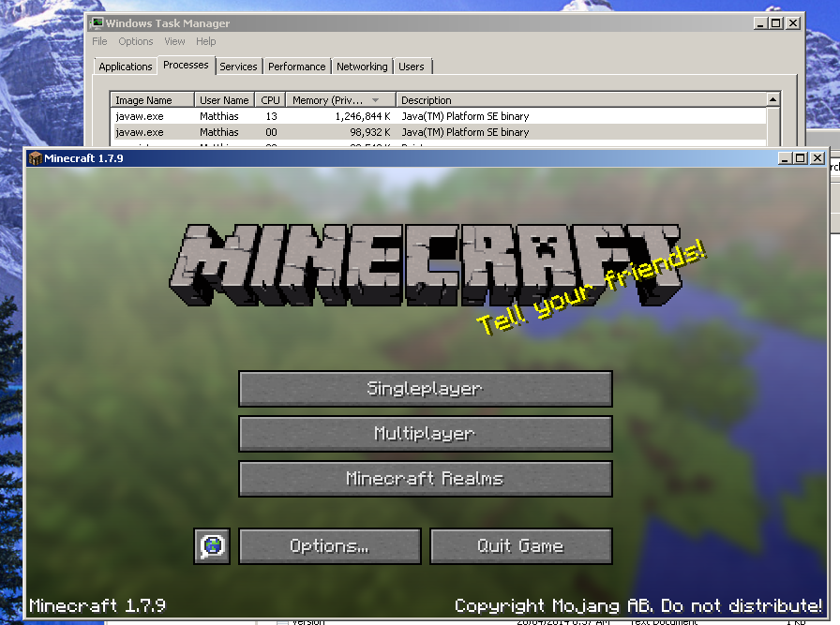Minimize the Windows Task Manager window
This screenshot has width=840, height=625.
click(760, 23)
